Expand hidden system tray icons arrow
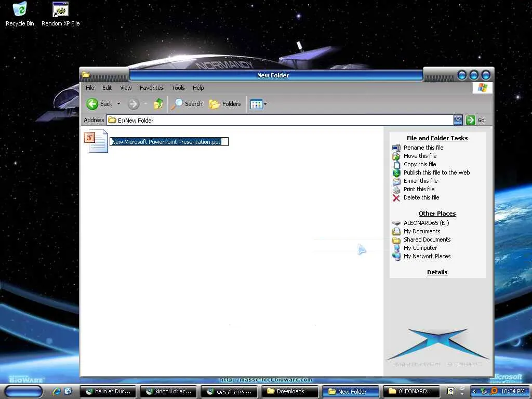The height and width of the screenshot is (399, 532). 475,392
